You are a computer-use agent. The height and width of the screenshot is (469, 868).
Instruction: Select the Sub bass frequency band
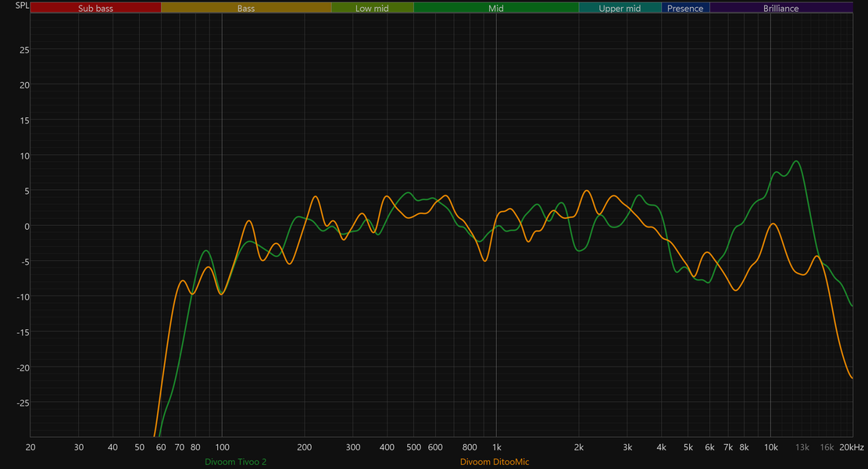point(96,8)
